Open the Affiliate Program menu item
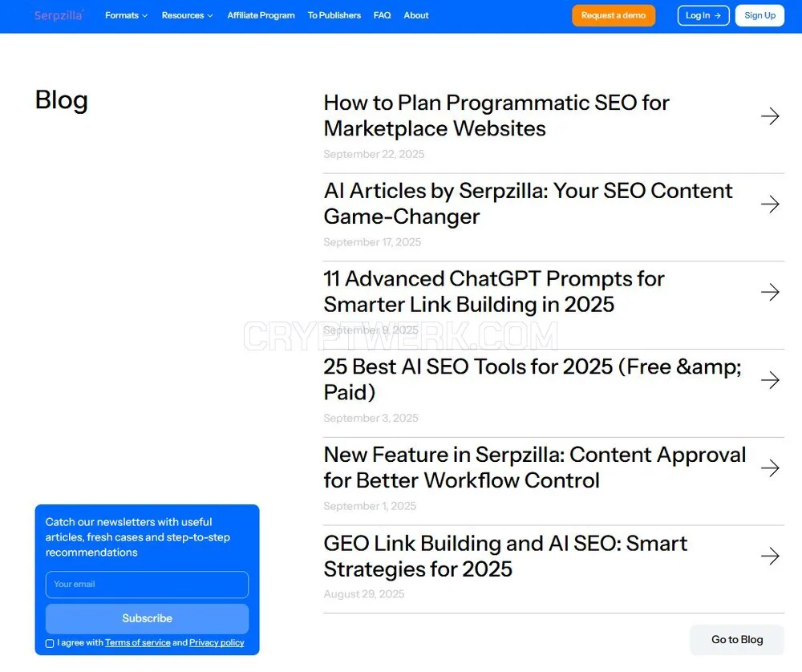Screen dimensions: 802x672 pyautogui.click(x=261, y=15)
